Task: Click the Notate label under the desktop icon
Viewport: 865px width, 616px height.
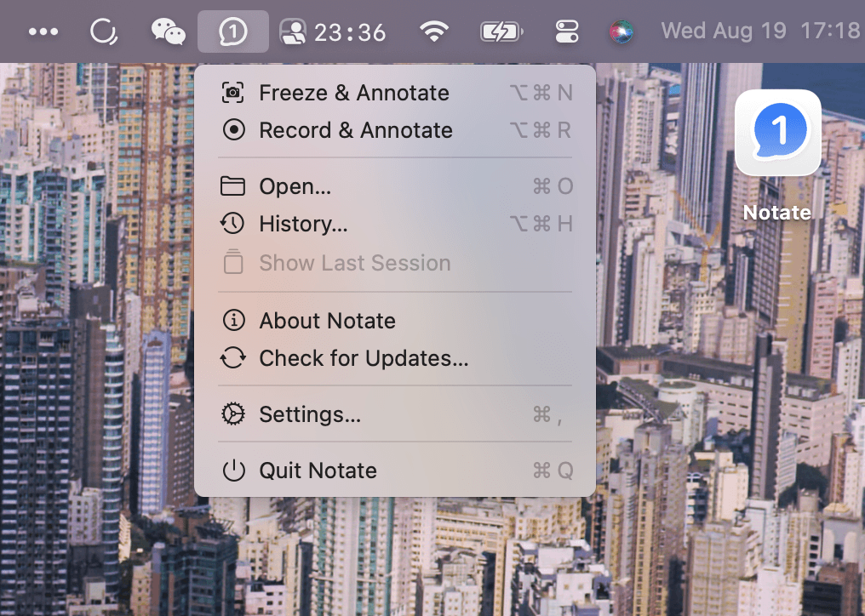Action: [x=776, y=213]
